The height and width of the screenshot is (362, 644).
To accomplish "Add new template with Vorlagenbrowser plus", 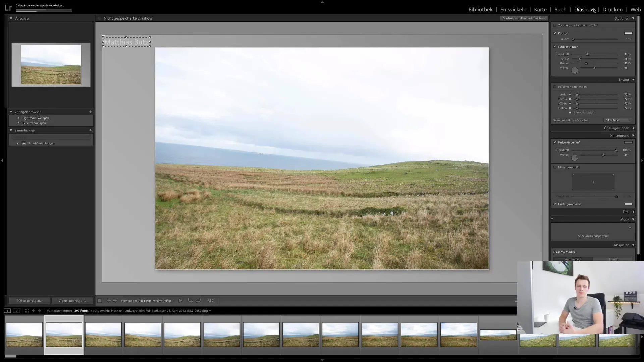I will pos(90,112).
